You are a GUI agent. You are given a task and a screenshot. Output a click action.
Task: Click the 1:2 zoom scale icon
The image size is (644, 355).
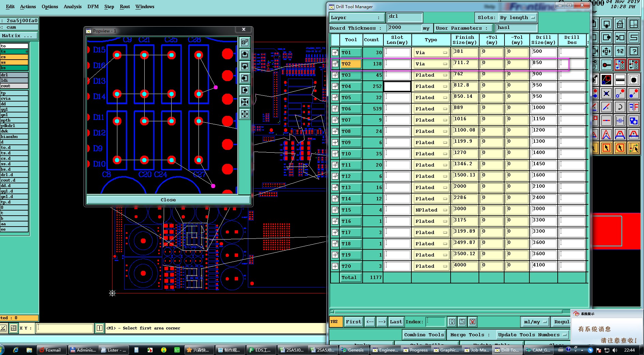pyautogui.click(x=620, y=51)
